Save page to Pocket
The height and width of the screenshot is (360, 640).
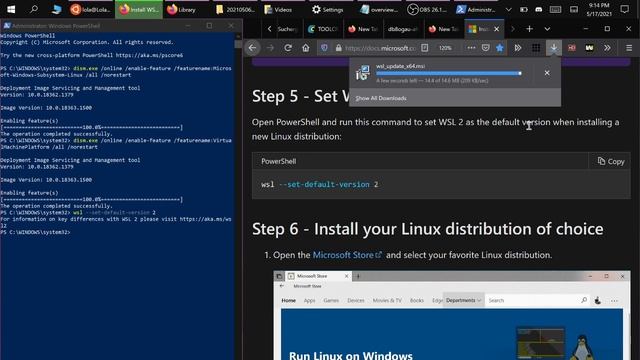coord(485,48)
